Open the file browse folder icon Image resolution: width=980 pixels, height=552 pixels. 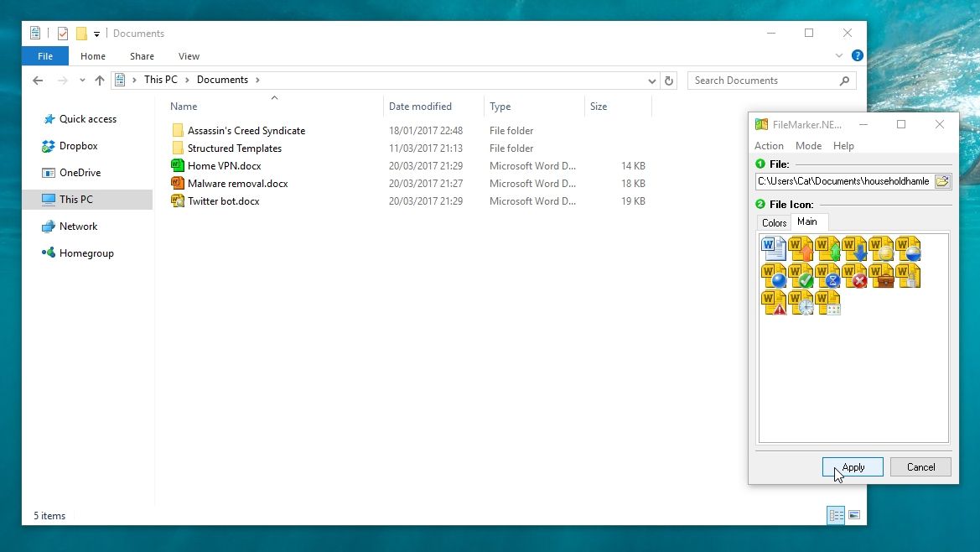(x=942, y=180)
